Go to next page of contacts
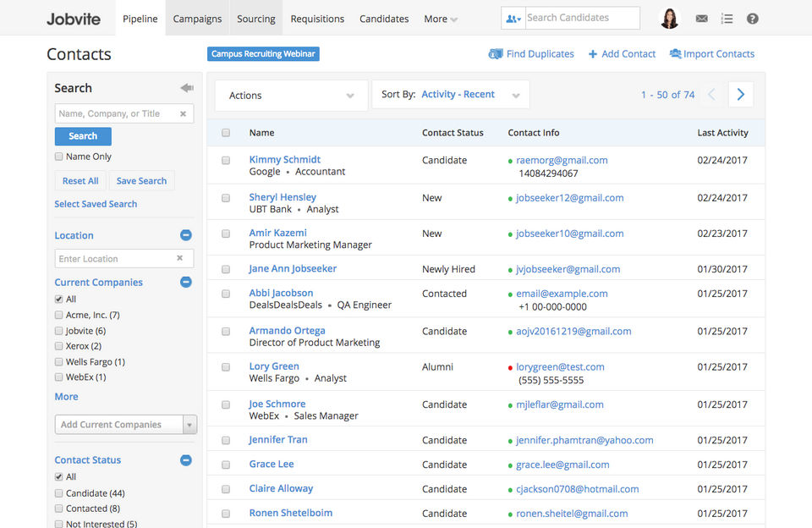Screen dimensions: 812x528 [x=740, y=95]
